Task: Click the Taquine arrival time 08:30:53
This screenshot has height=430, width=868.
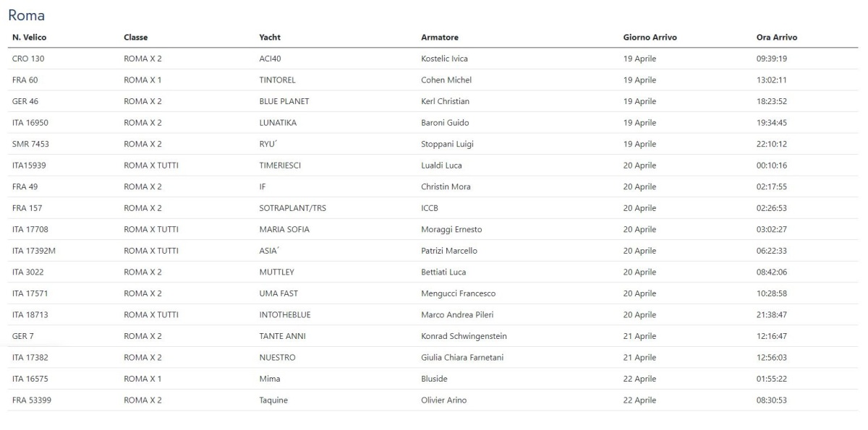Action: pos(772,400)
